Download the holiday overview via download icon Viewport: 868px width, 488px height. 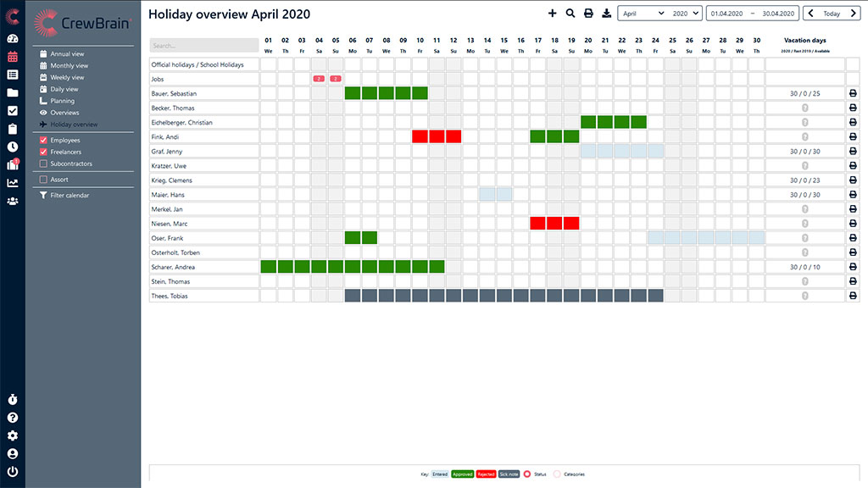click(x=606, y=14)
